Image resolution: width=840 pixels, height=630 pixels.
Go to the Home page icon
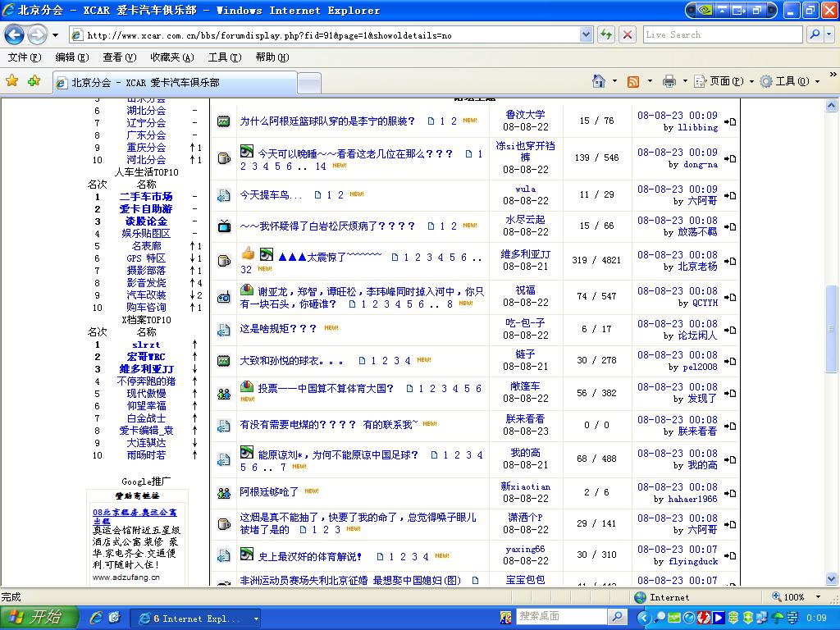[x=600, y=81]
